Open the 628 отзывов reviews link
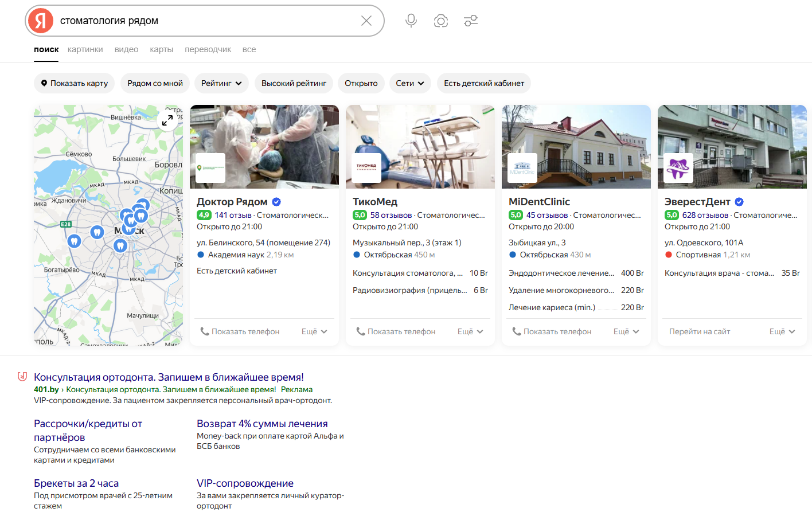The width and height of the screenshot is (812, 516). click(705, 215)
